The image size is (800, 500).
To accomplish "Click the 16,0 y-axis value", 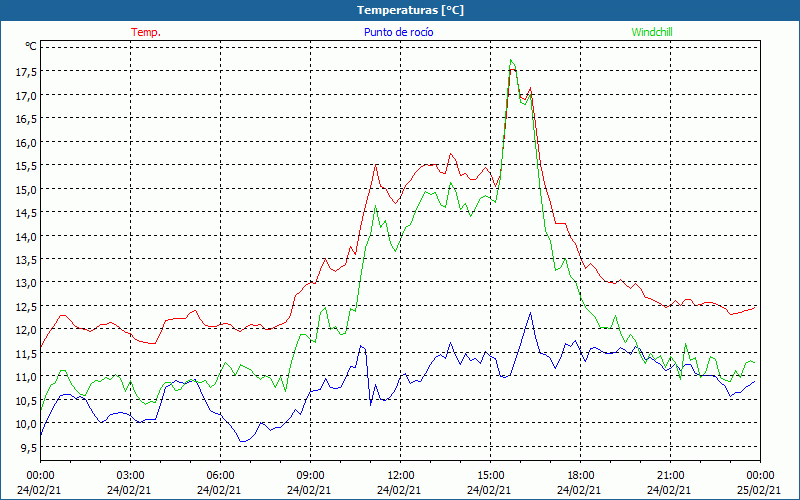I will click(x=27, y=143).
